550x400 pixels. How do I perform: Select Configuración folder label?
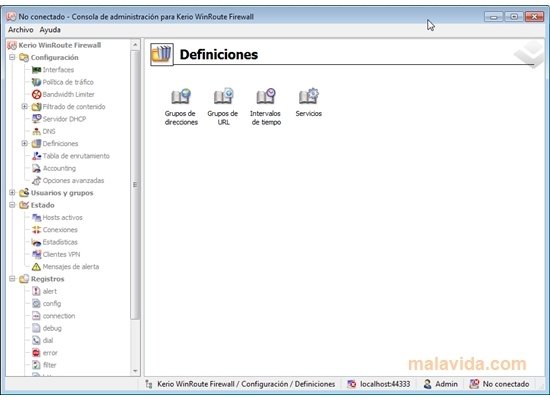54,58
